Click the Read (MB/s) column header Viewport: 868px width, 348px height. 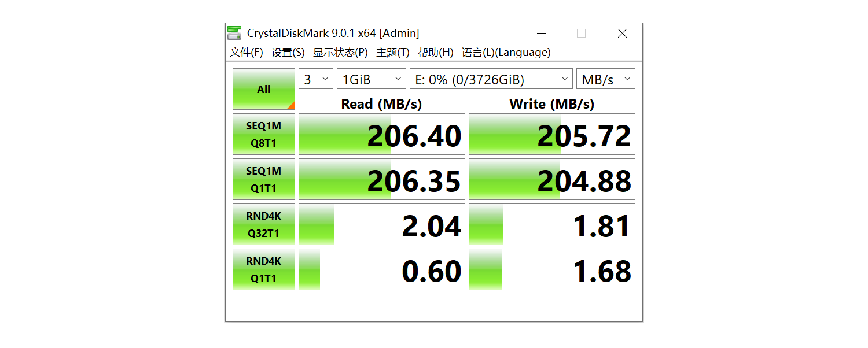tap(381, 104)
